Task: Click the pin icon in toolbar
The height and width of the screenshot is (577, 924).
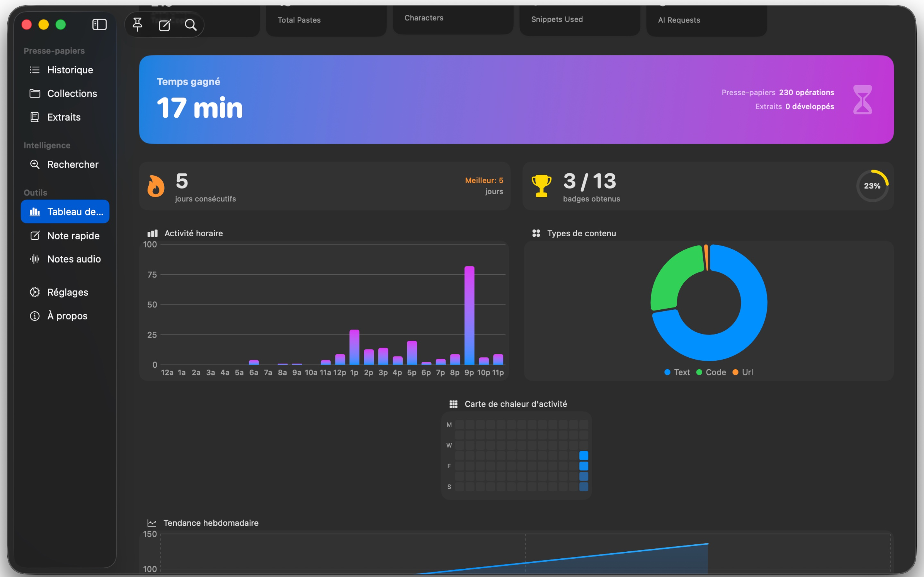Action: pos(137,25)
